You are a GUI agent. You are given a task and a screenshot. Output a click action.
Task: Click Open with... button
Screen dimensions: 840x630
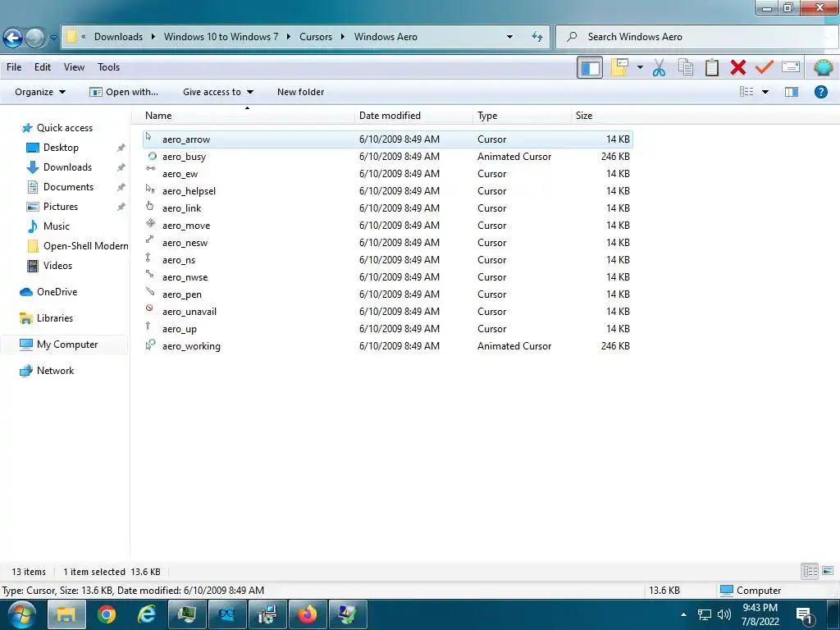124,92
